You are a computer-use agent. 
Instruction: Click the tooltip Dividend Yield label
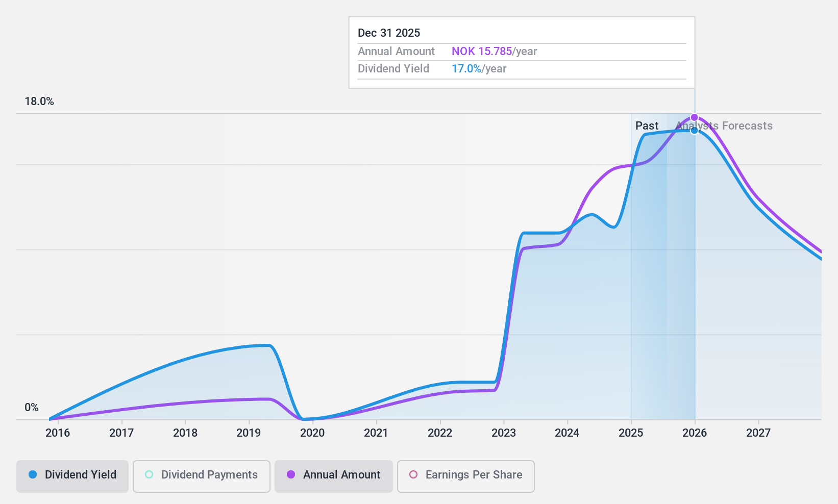pos(393,68)
